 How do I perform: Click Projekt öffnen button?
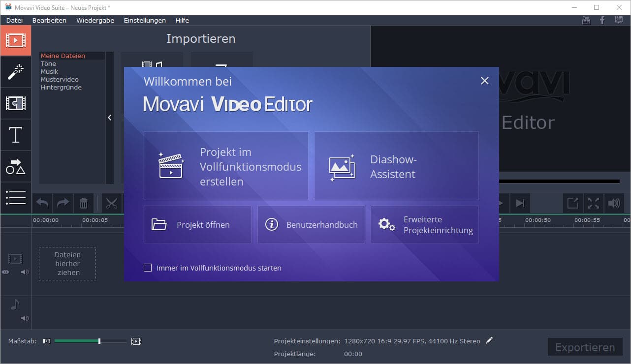point(197,224)
